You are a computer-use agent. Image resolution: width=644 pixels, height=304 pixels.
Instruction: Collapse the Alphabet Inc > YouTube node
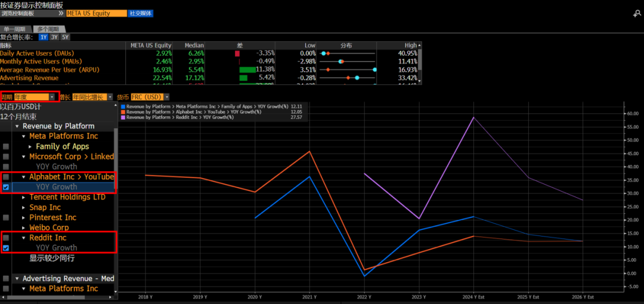pos(24,177)
